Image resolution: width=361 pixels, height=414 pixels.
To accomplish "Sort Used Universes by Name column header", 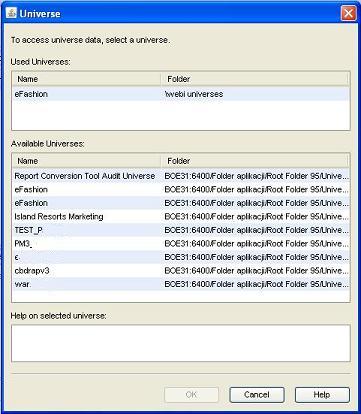I will click(x=86, y=79).
